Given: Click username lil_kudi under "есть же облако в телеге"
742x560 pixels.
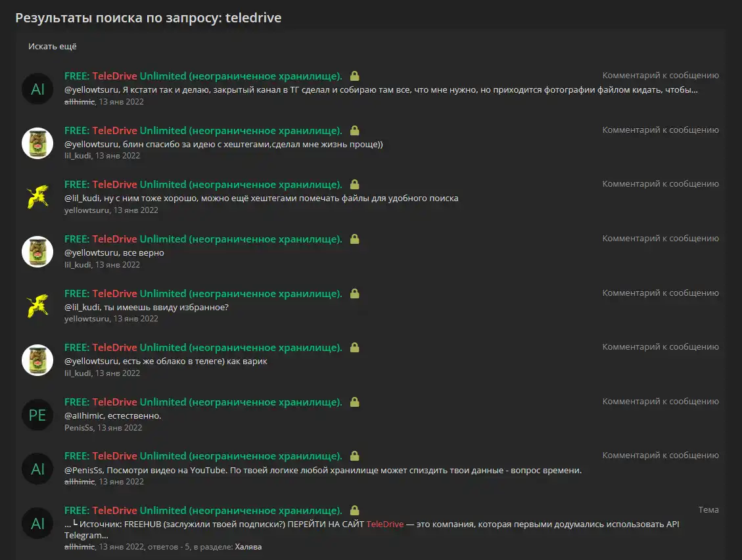Looking at the screenshot, I should click(x=78, y=373).
